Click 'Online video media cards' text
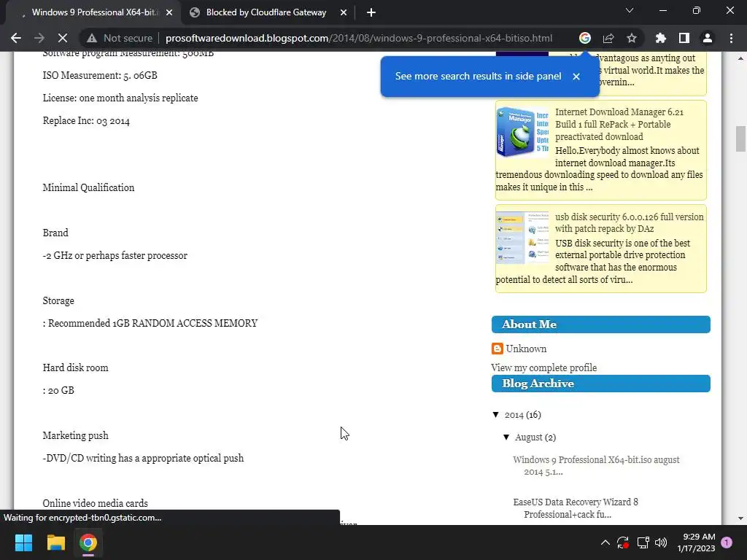Viewport: 747px width, 560px height. tap(96, 503)
